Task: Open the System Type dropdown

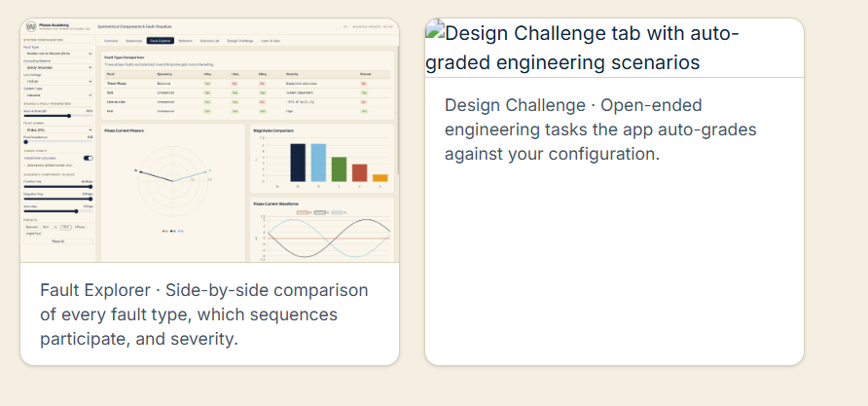Action: coord(58,95)
